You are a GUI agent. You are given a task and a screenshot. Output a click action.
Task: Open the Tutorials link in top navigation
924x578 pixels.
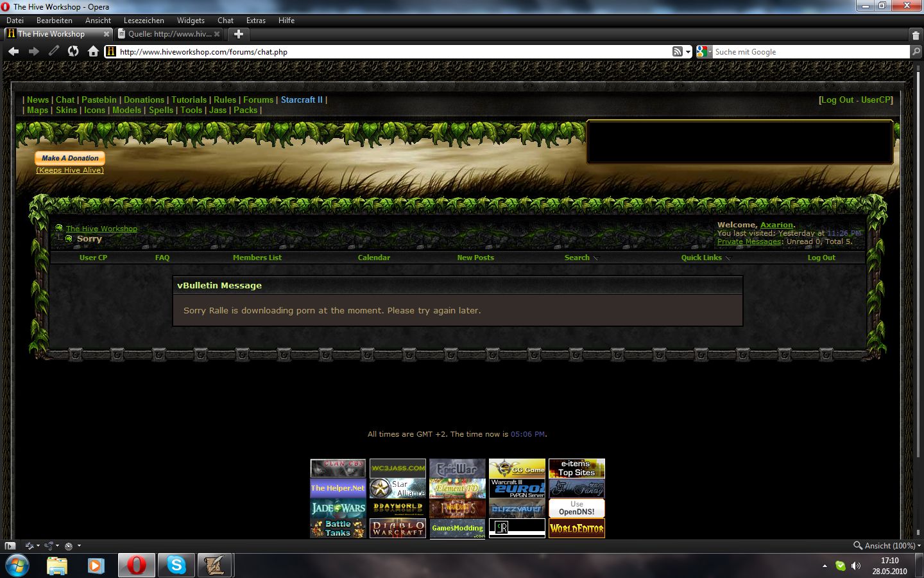pos(189,100)
